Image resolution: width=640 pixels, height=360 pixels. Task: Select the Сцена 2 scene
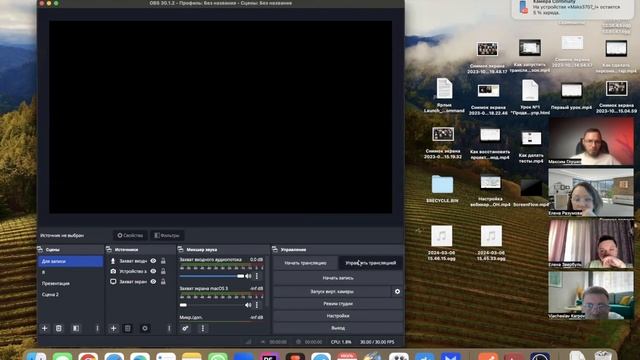[70, 294]
